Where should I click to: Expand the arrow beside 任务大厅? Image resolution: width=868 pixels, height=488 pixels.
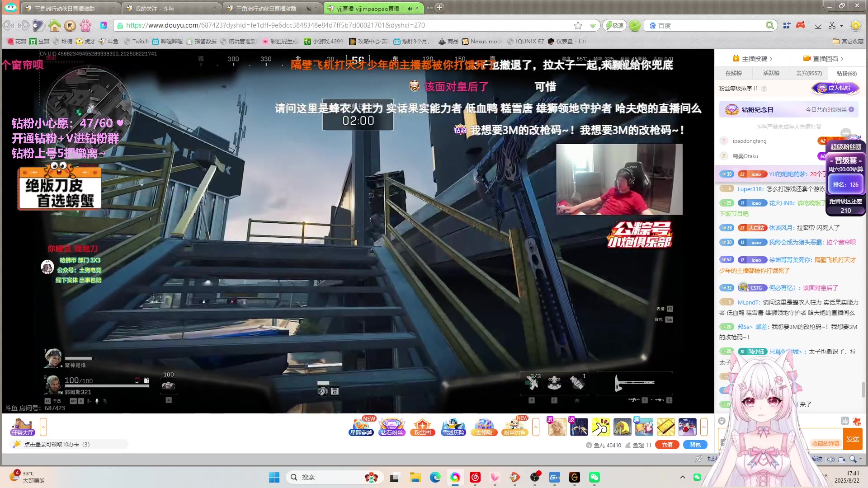pyautogui.click(x=43, y=427)
